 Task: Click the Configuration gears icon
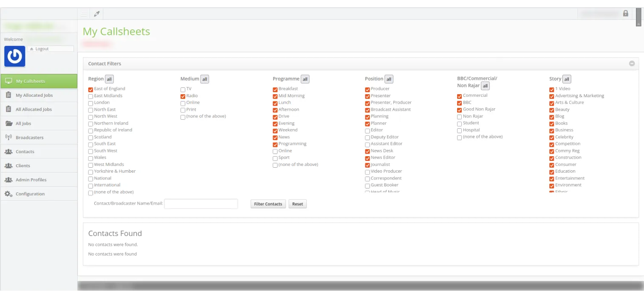click(8, 194)
